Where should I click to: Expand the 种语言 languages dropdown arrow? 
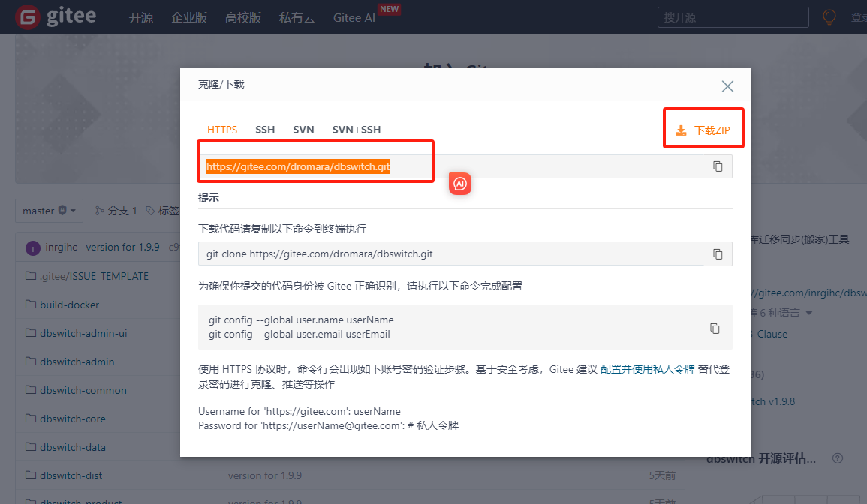pyautogui.click(x=809, y=313)
